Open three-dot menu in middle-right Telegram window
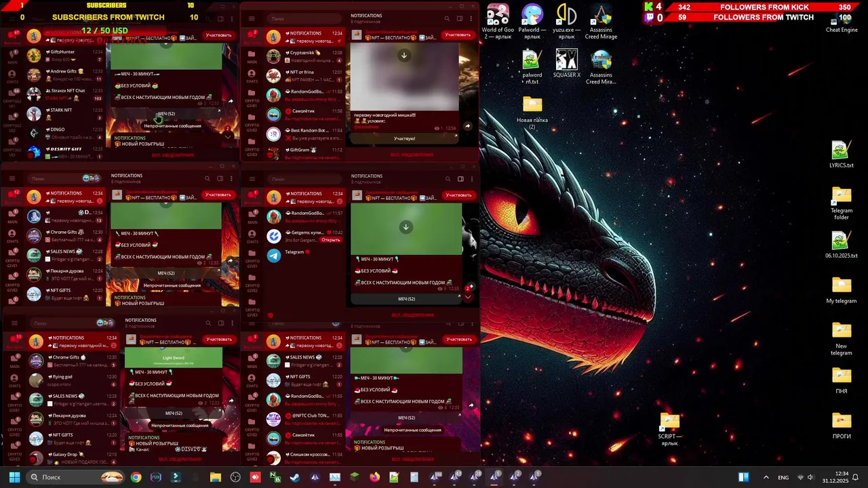Screen dimensions: 868x488 point(471,179)
